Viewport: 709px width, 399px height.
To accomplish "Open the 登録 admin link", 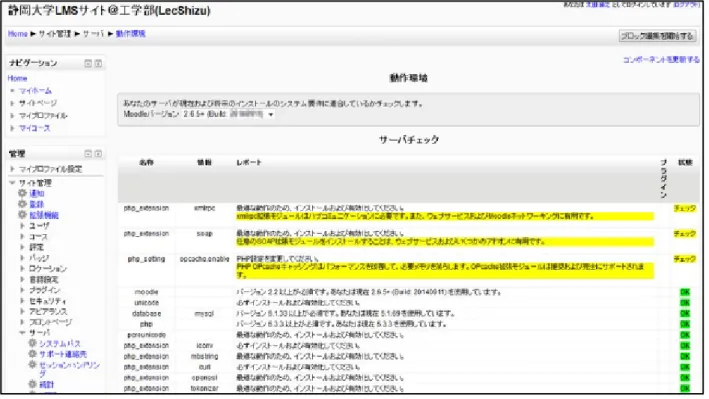I will [37, 204].
